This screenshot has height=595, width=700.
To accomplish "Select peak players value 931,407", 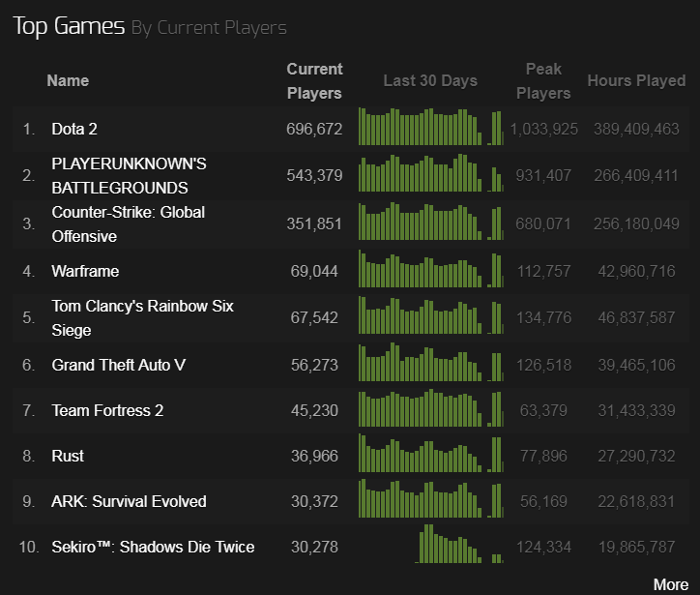I will coord(543,175).
